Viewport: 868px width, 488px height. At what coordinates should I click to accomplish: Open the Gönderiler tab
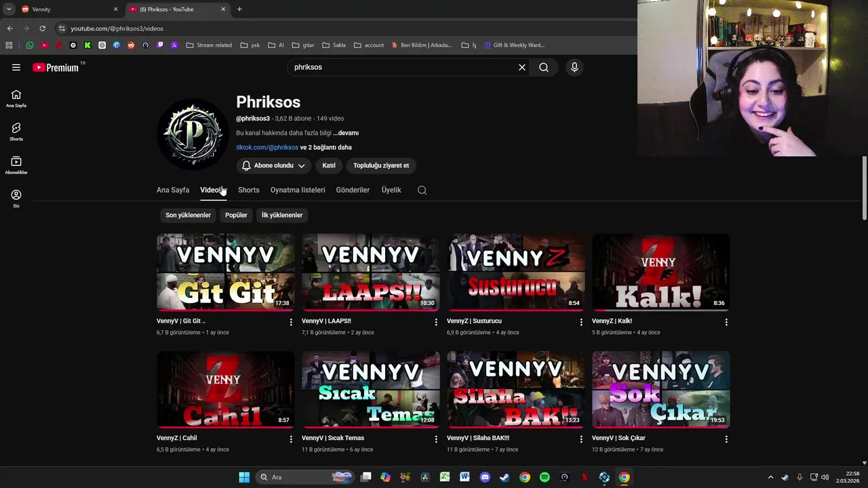[x=353, y=190]
